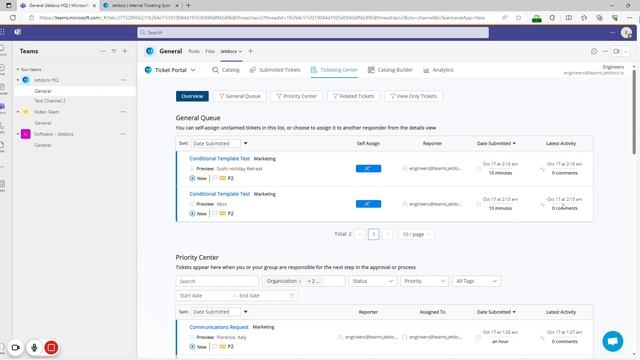
Task: Click the Priority Center search field
Action: point(217,281)
